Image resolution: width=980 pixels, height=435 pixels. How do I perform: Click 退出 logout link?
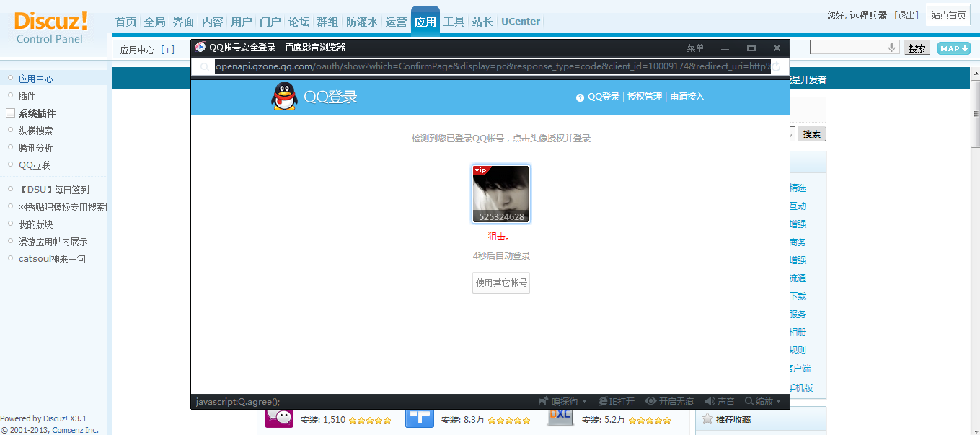point(906,15)
